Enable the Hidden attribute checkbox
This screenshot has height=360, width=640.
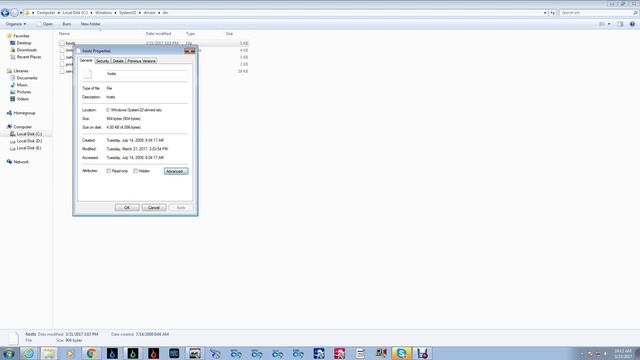tap(136, 171)
